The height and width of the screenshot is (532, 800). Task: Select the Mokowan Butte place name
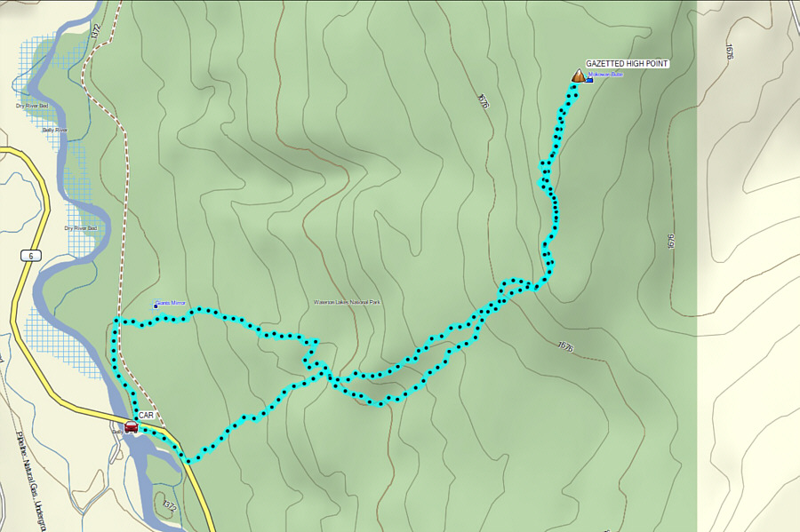click(606, 75)
